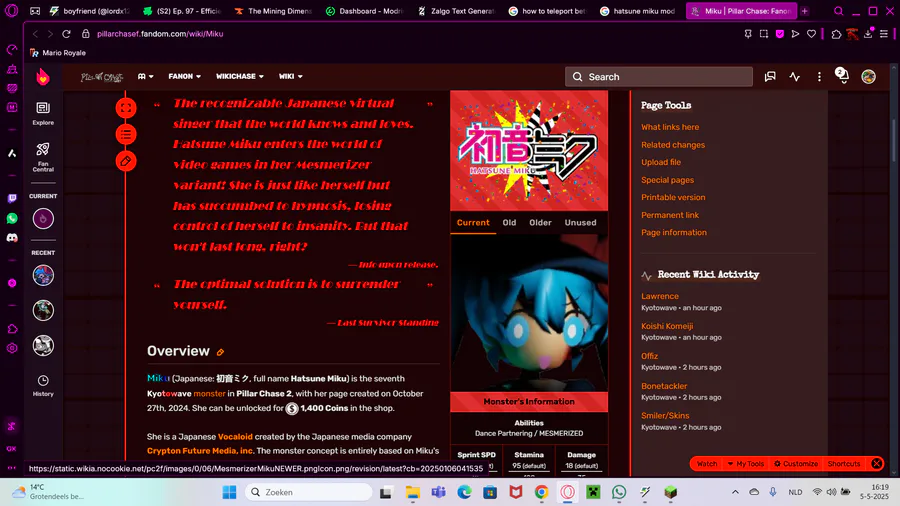Open Recent Changes activity icon in header
The width and height of the screenshot is (900, 506).
tap(794, 76)
